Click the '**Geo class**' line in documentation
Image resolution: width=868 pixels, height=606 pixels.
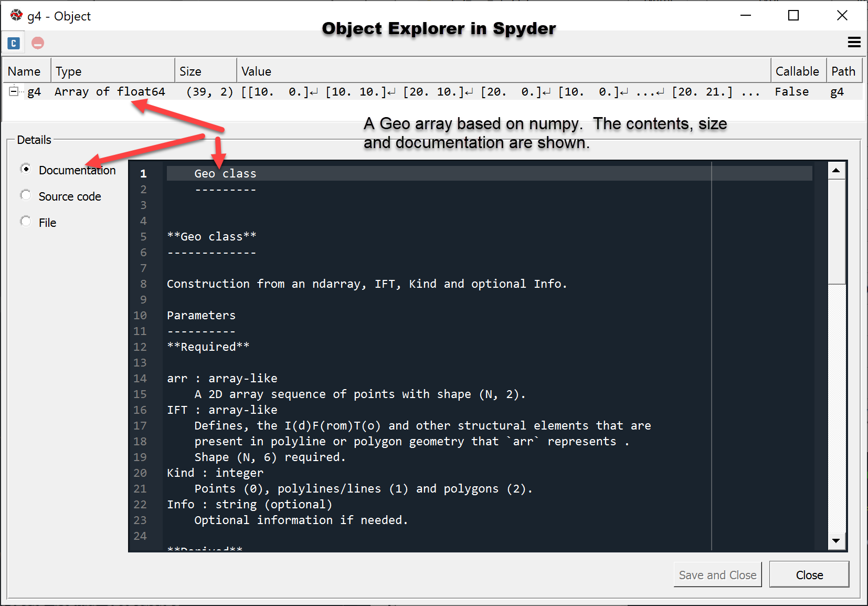tap(211, 236)
